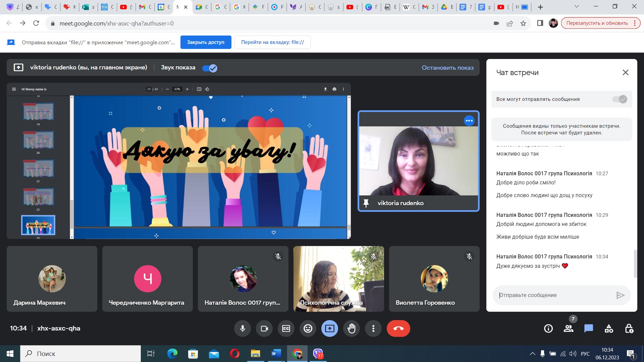The height and width of the screenshot is (362, 644).
Task: Open PDF viewer more actions menu
Action: pyautogui.click(x=343, y=89)
